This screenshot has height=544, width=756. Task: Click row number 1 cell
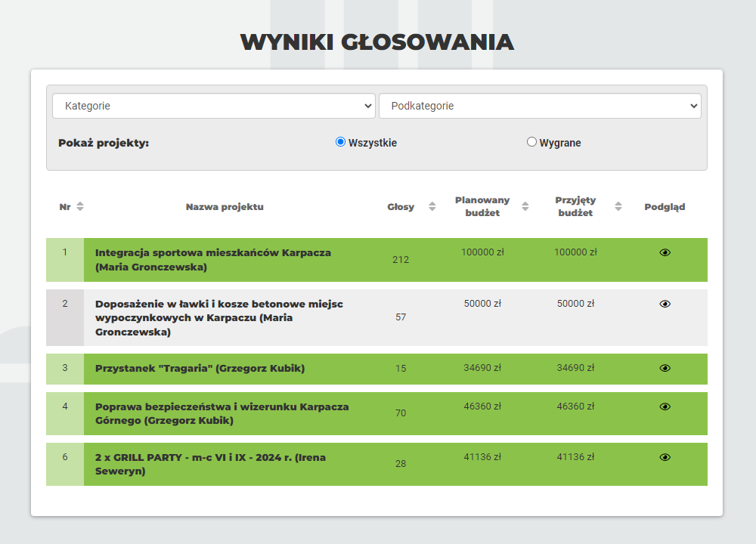pos(65,260)
